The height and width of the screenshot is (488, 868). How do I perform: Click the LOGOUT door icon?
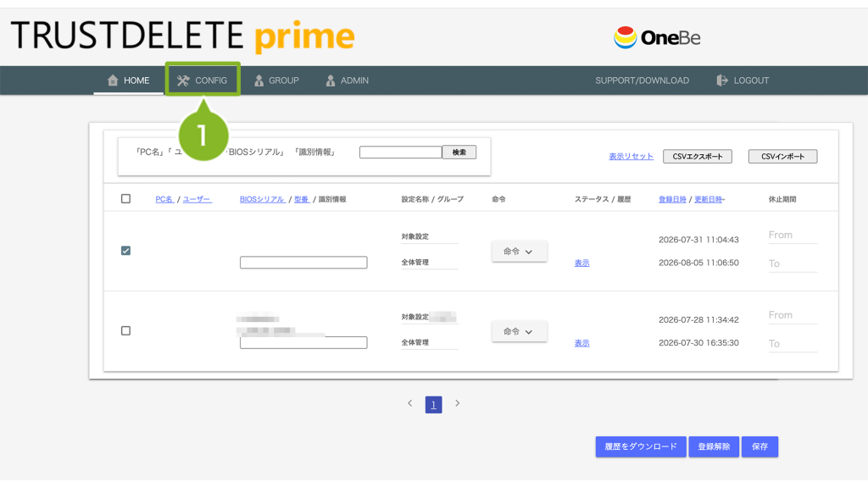click(x=722, y=80)
